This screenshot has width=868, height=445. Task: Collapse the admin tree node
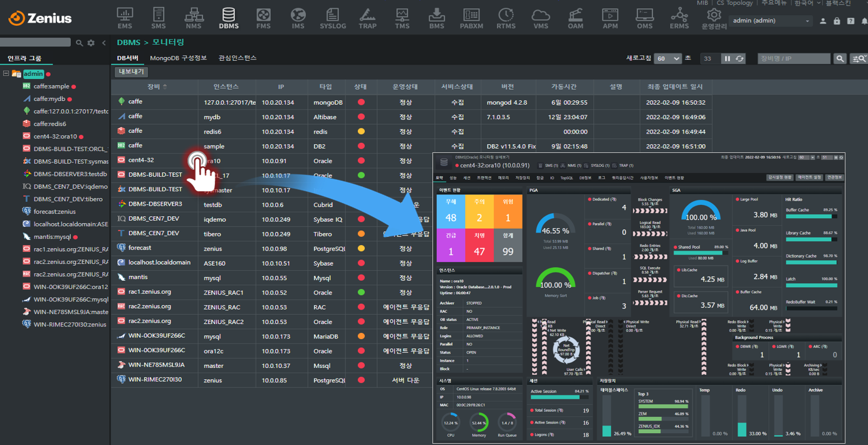click(x=6, y=74)
